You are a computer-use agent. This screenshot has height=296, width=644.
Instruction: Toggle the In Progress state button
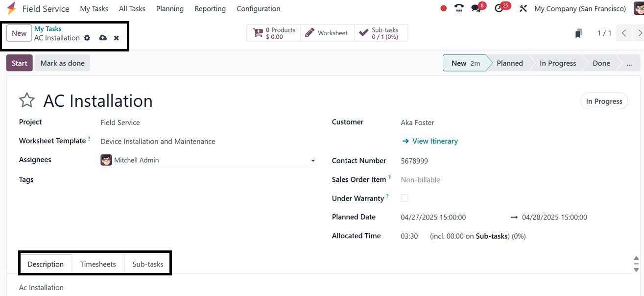click(604, 101)
